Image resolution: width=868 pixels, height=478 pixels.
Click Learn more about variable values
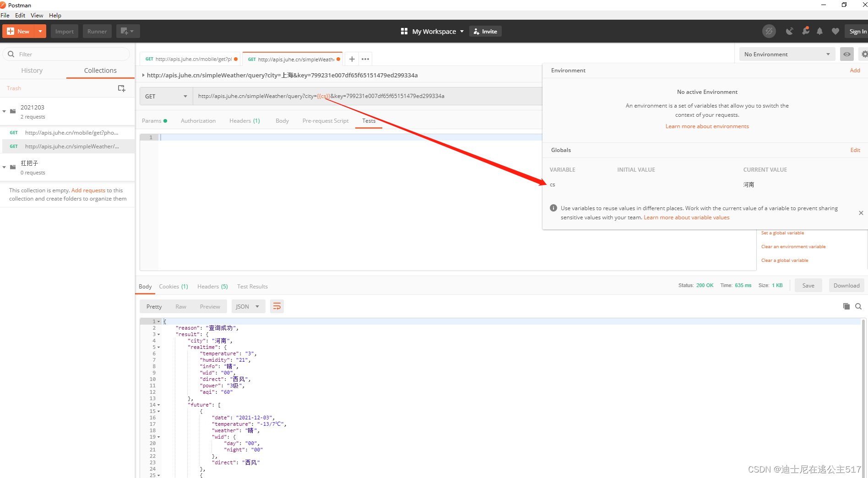(686, 217)
